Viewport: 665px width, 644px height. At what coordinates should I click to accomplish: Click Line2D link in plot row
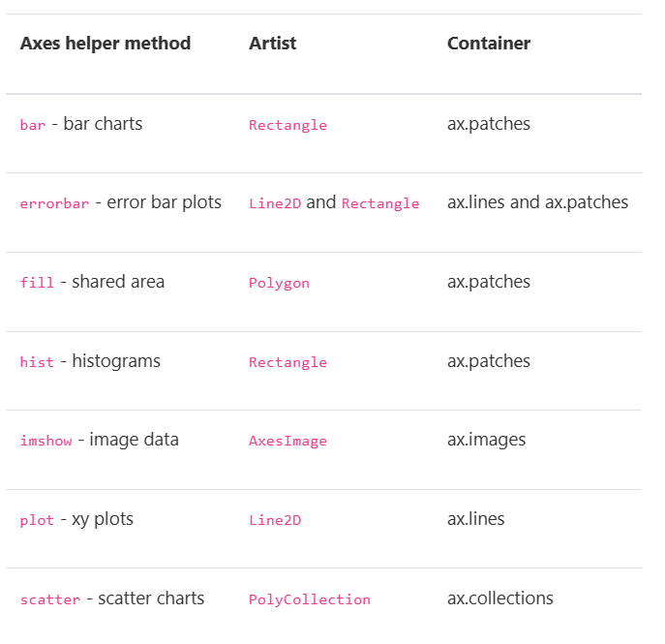tap(275, 520)
